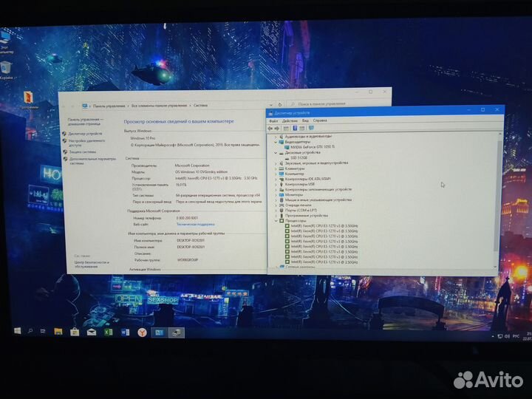Open the Справка menu in Device Manager
The height and width of the screenshot is (399, 532).
coord(320,120)
